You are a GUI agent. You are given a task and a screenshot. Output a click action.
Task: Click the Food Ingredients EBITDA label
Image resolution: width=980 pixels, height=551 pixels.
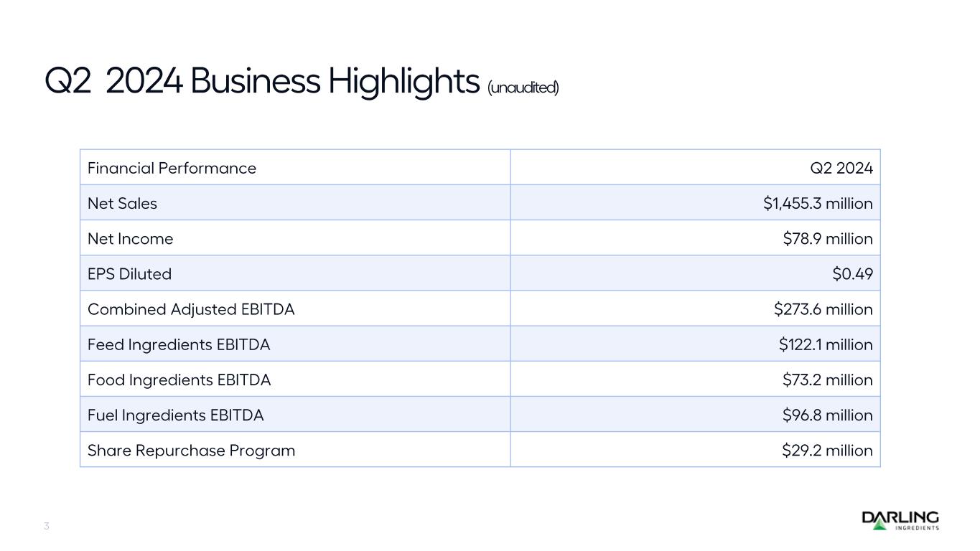(179, 380)
